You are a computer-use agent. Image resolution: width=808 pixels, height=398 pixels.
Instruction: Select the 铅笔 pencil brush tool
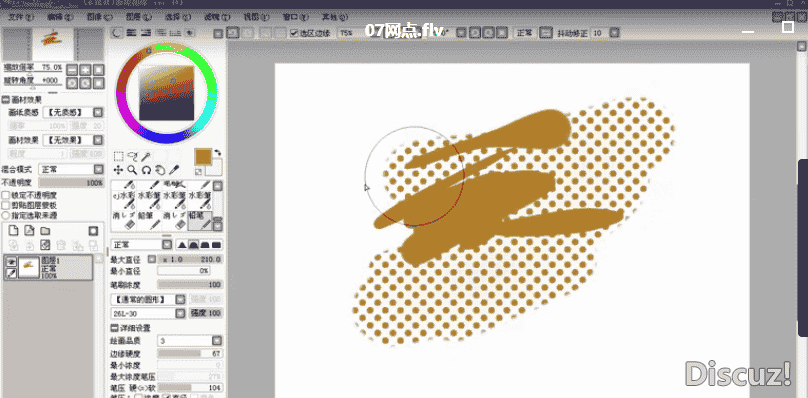[199, 220]
